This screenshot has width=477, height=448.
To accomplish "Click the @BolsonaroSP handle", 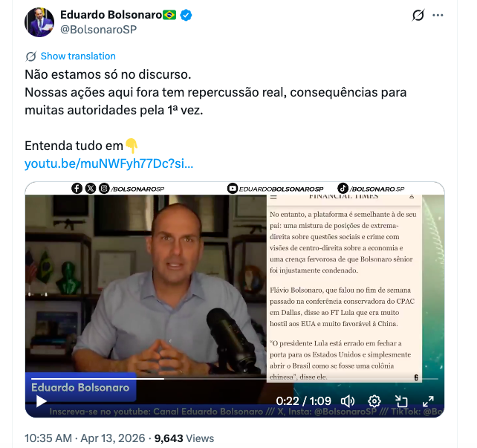I will 99,30.
